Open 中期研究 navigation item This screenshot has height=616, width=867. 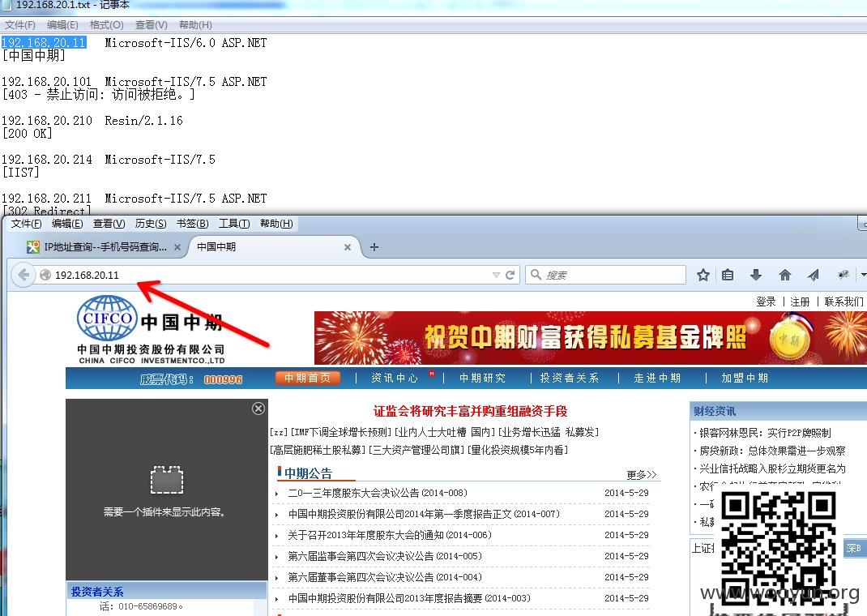click(x=482, y=378)
